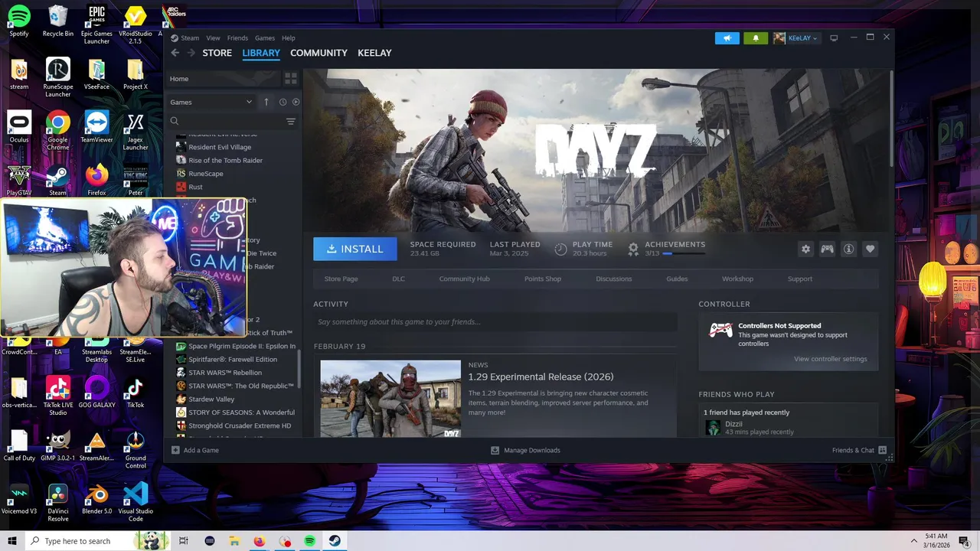Open the KEeLAY account dropdown
The width and height of the screenshot is (980, 551).
(795, 38)
